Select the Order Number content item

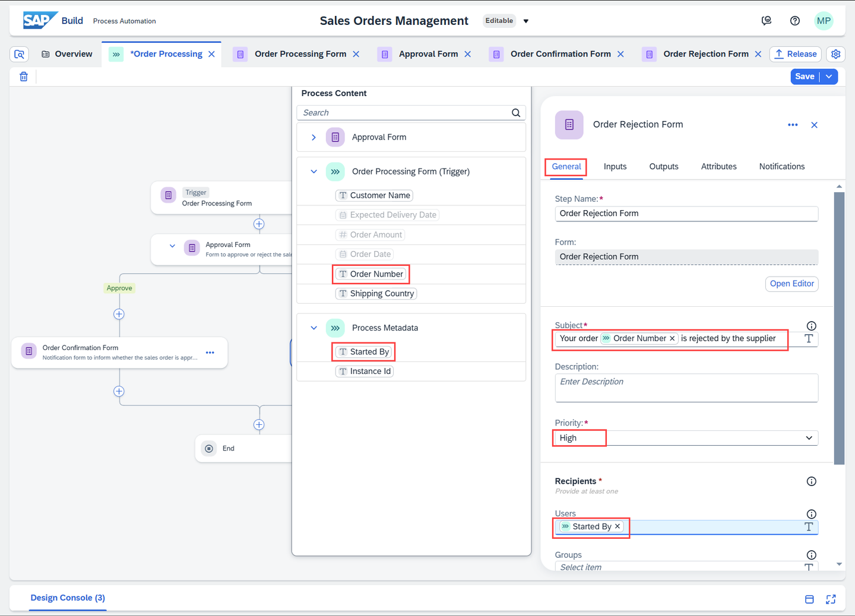pos(371,274)
